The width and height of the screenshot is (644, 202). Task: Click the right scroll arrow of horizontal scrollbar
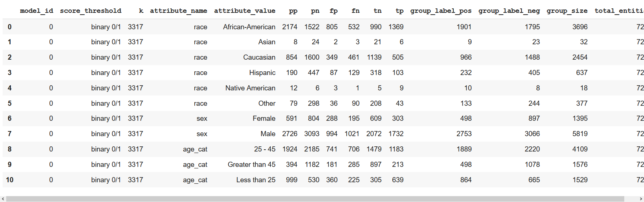click(641, 199)
